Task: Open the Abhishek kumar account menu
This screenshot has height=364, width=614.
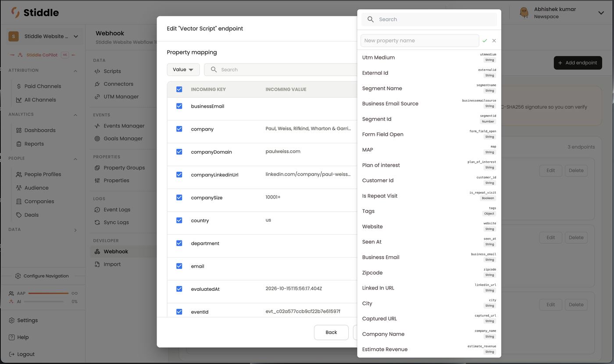Action: tap(562, 13)
